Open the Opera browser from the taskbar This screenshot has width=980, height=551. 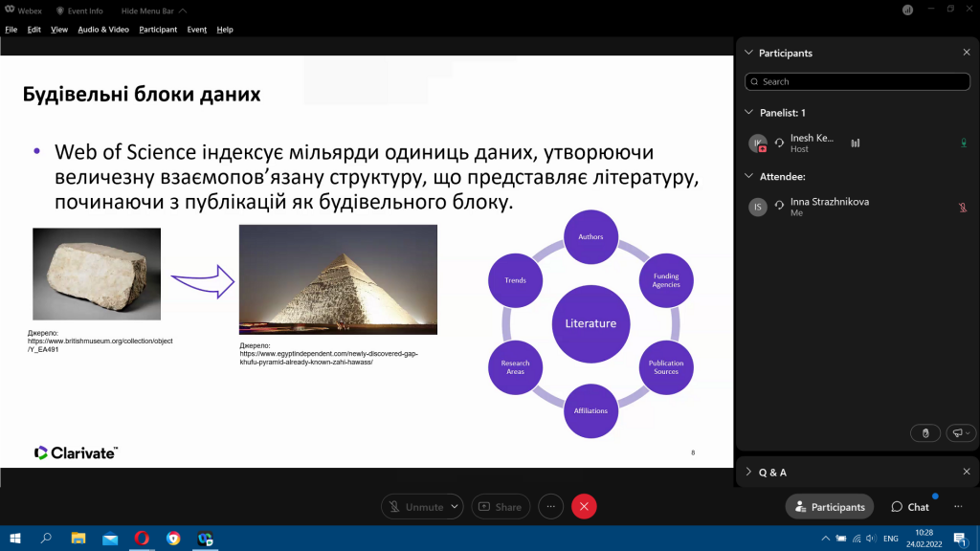[142, 539]
